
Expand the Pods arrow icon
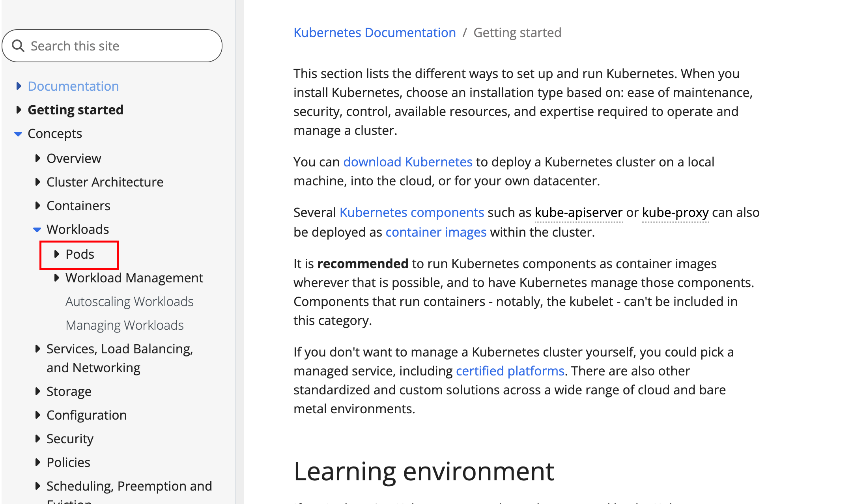(56, 254)
